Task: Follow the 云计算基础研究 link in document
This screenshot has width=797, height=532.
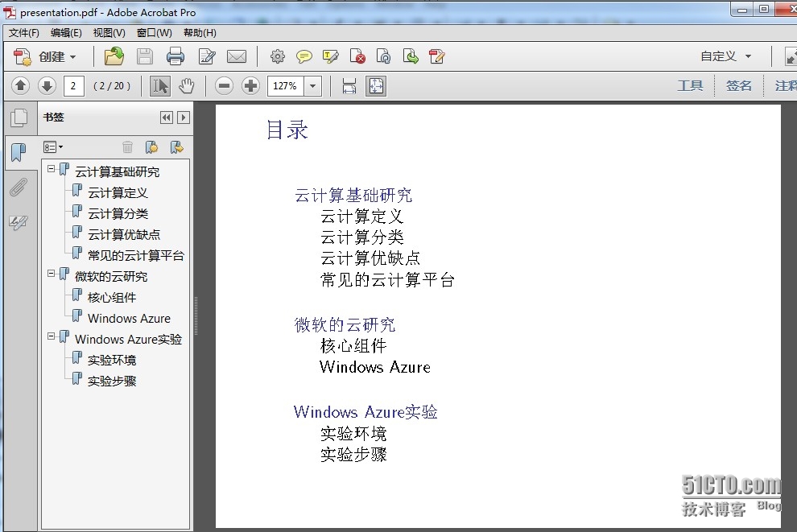Action: (353, 195)
